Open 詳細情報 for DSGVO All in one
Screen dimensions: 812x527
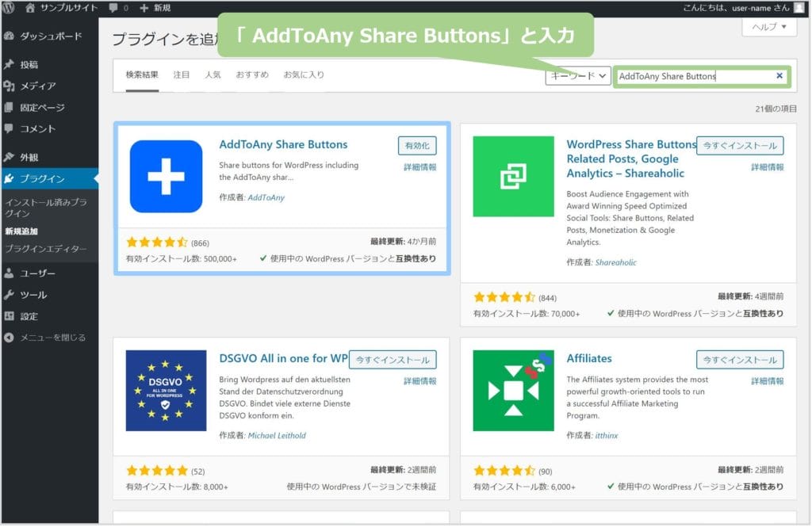point(419,381)
